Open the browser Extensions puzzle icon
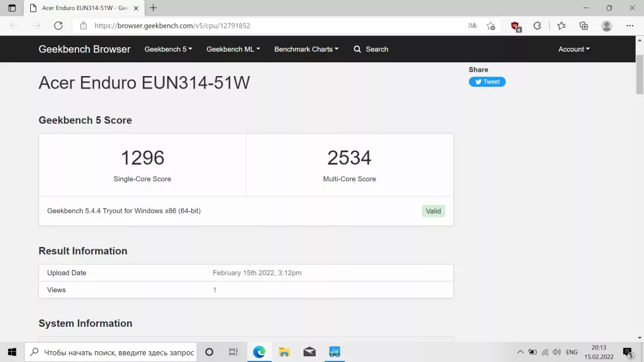Image resolution: width=644 pixels, height=362 pixels. tap(536, 26)
